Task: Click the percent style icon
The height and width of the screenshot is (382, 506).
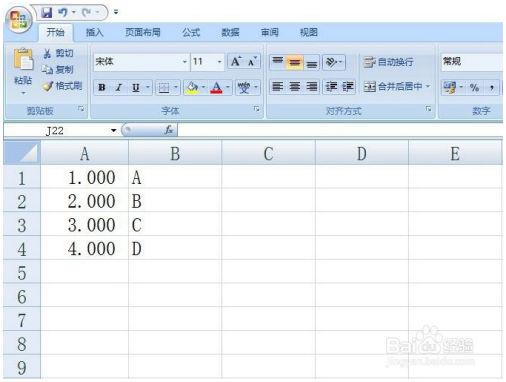Action: (474, 87)
